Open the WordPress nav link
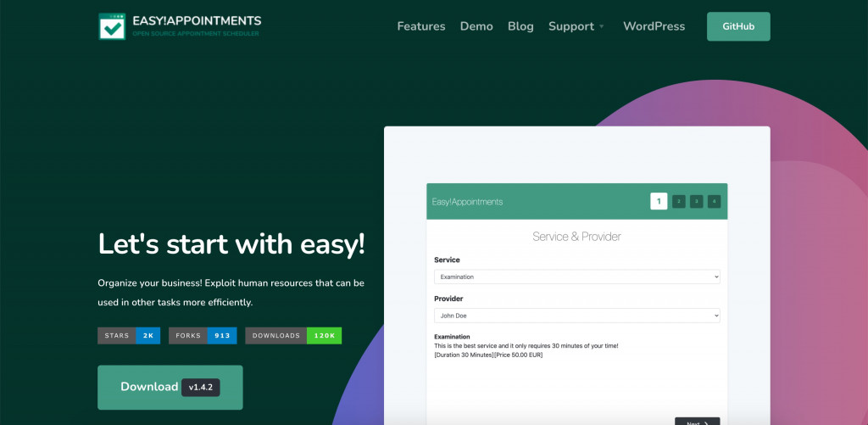 pos(654,26)
